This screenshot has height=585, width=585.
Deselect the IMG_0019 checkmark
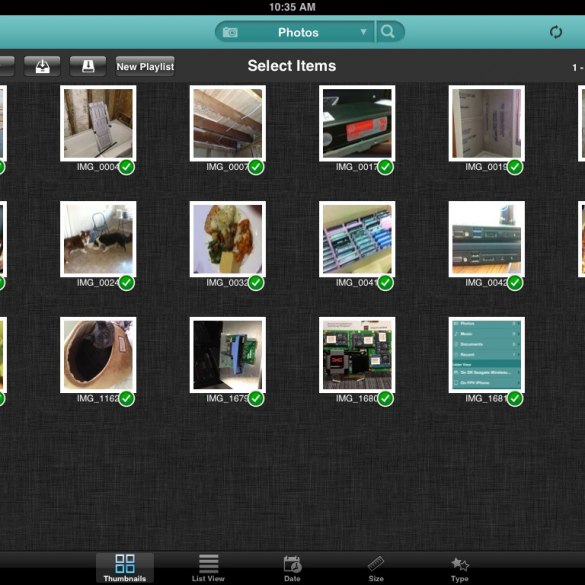(515, 167)
